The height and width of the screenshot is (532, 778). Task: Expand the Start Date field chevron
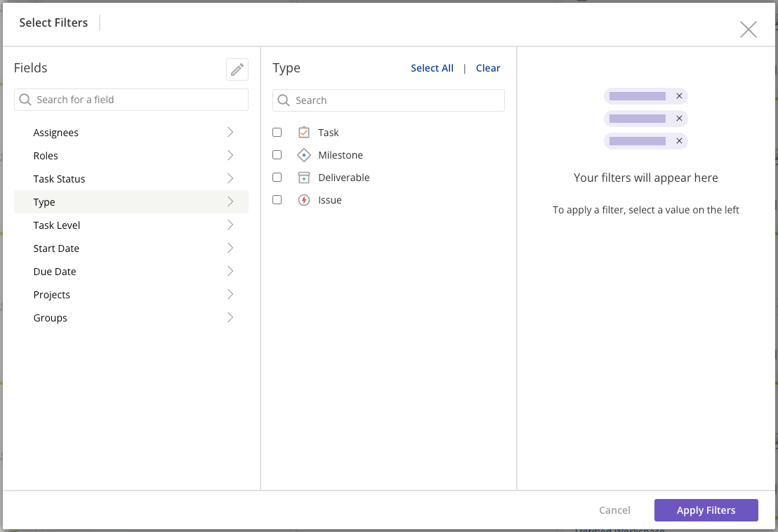click(x=230, y=248)
